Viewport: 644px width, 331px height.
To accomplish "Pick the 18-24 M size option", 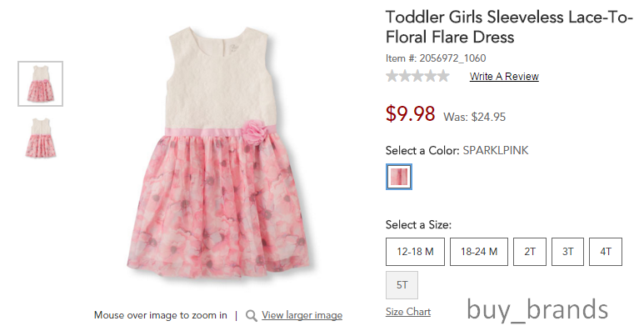I will (479, 252).
